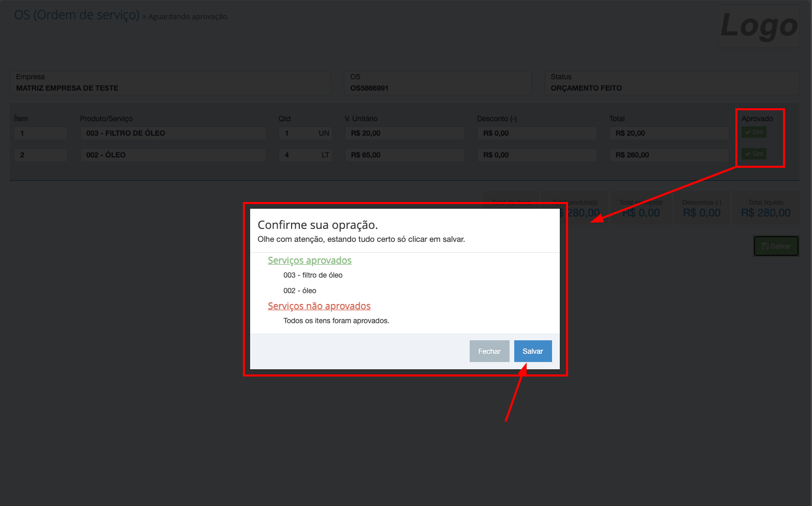Click unit value R$ 65,00 field

click(404, 155)
